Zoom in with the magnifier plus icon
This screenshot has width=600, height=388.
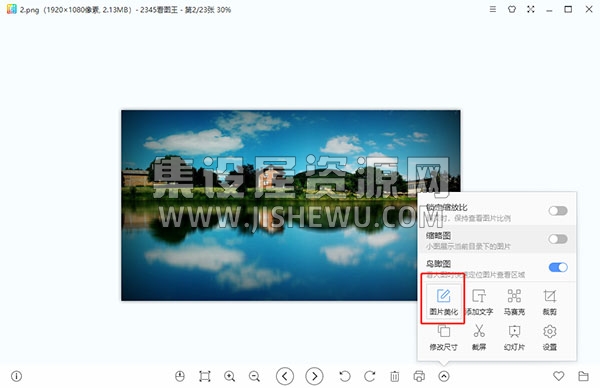(x=230, y=377)
